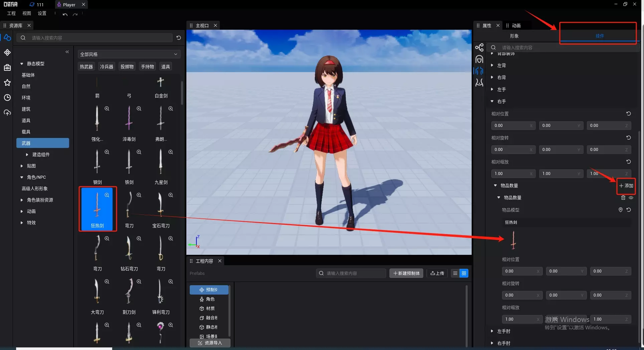Select the 角色 item in project content
The image size is (644, 350).
pos(209,299)
